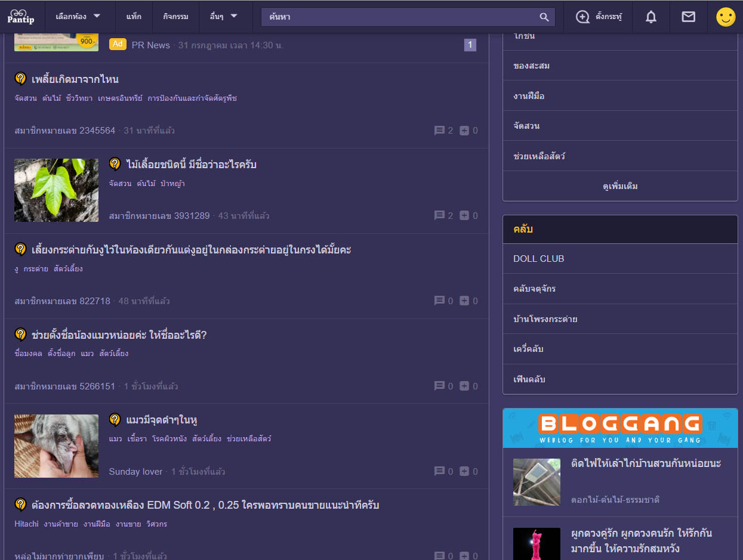Viewport: 743px width, 560px height.
Task: Click question icon beside ลวดทองเหลือง EDM topic
Action: pos(21,505)
